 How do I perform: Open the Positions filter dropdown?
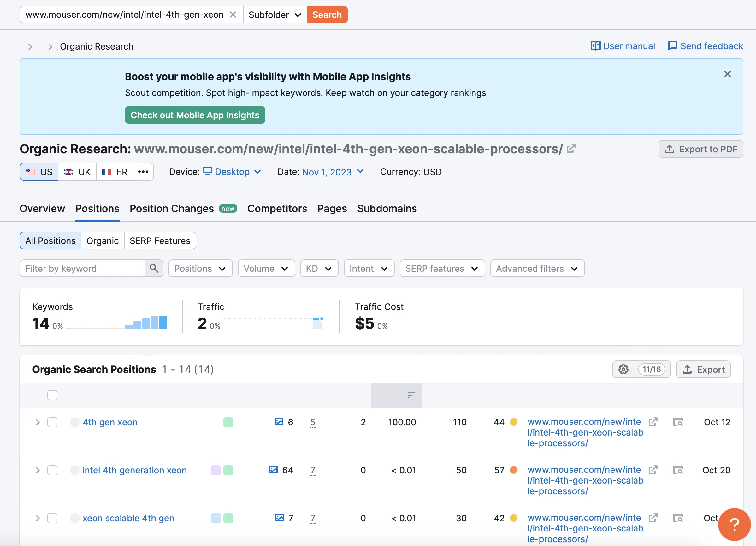200,268
